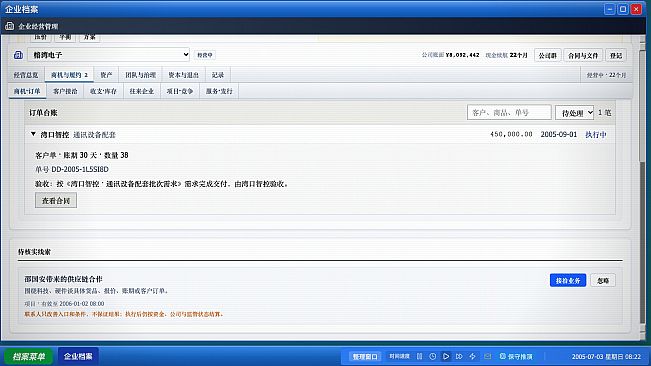Switch to the 团队与治理 tab
The height and width of the screenshot is (366, 651).
(x=141, y=75)
